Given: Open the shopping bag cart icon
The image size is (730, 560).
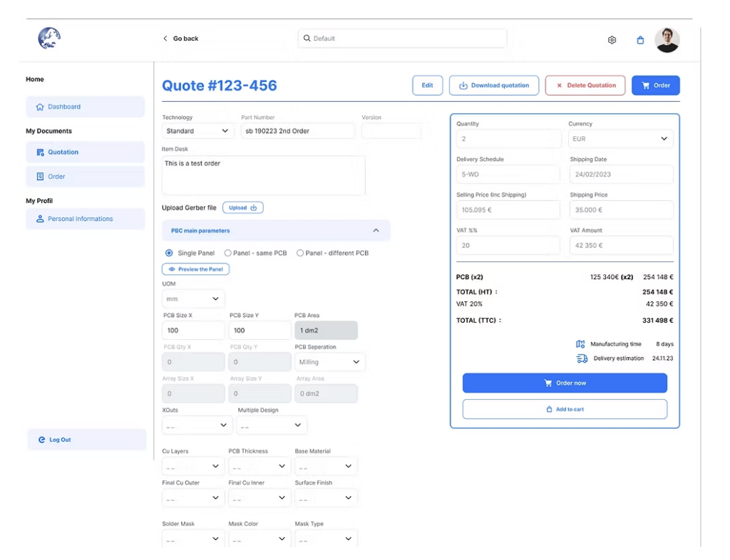Looking at the screenshot, I should 640,40.
